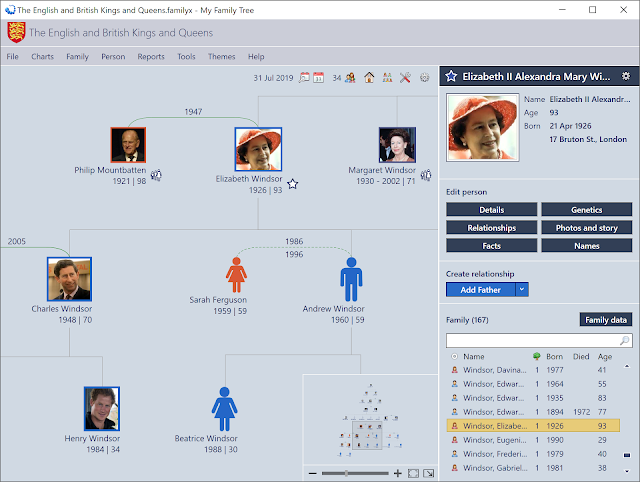Sort list by Born column header
The height and width of the screenshot is (482, 640).
[554, 356]
